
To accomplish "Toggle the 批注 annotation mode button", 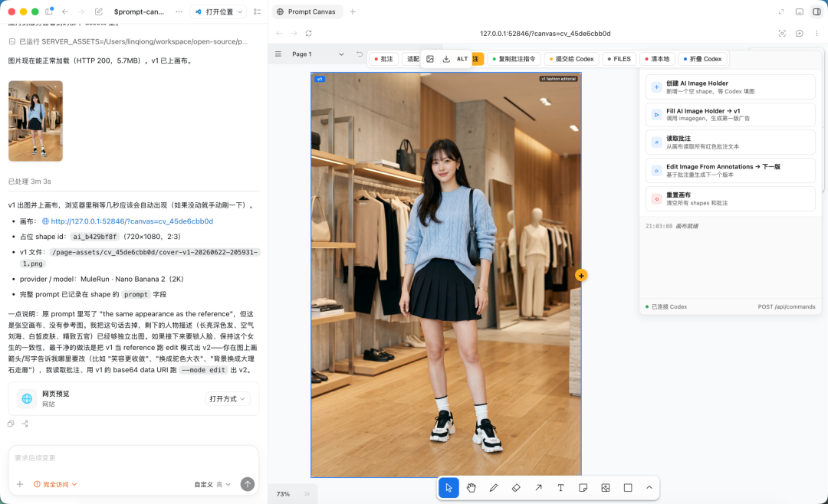I will point(384,59).
